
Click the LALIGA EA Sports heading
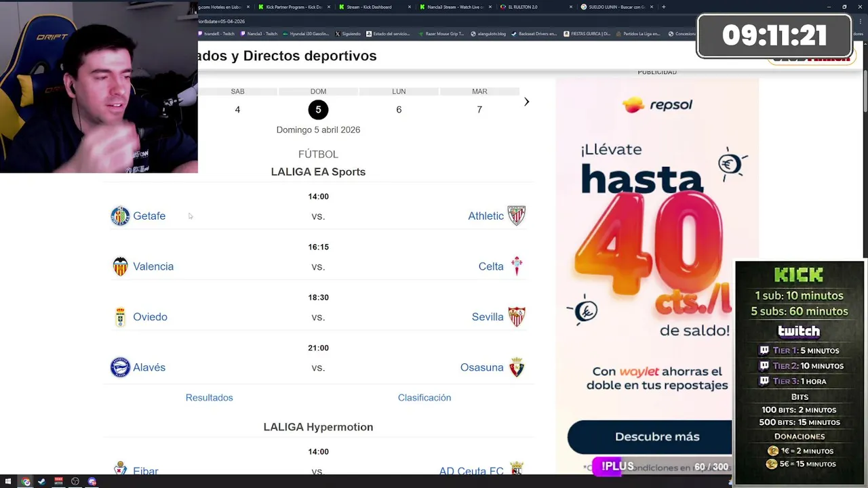[x=318, y=172]
